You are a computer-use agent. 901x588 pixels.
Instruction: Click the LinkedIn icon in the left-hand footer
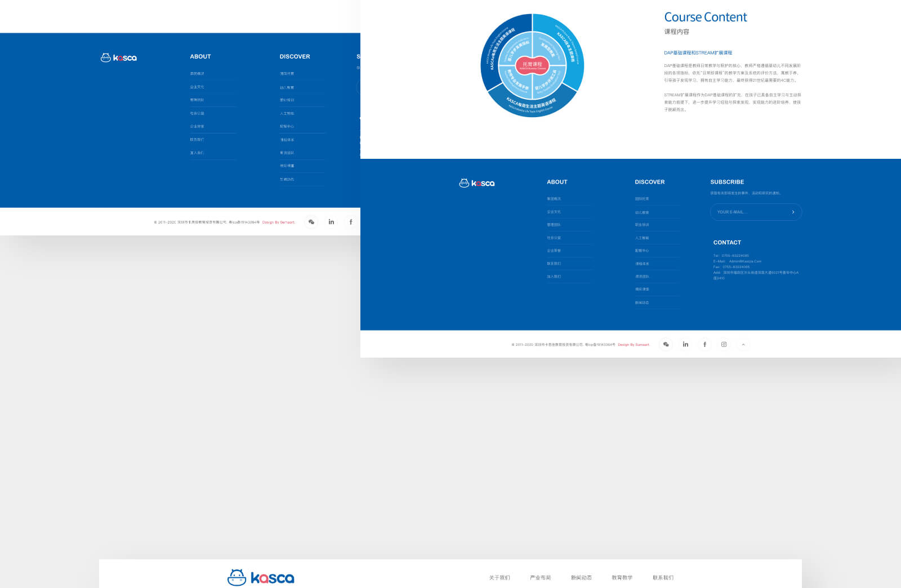point(331,222)
